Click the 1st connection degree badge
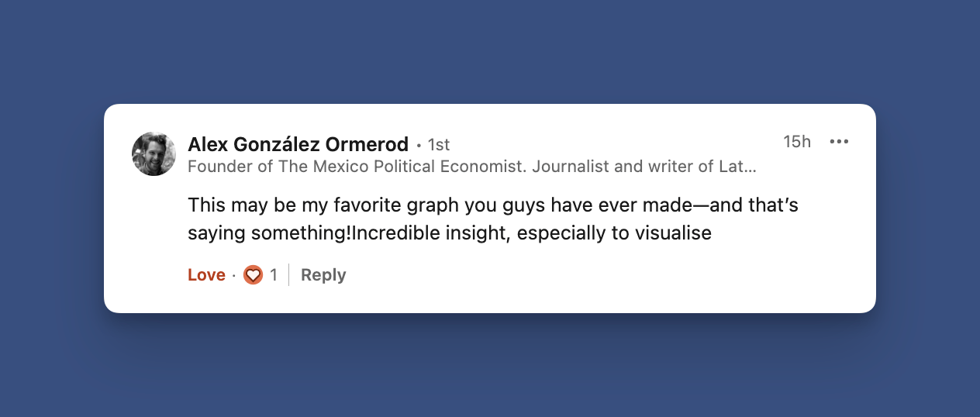This screenshot has width=980, height=417. pos(439,145)
